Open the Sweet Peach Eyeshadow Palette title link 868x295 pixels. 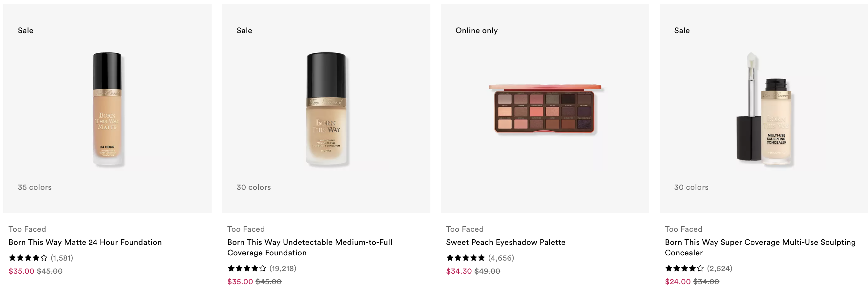pos(506,242)
